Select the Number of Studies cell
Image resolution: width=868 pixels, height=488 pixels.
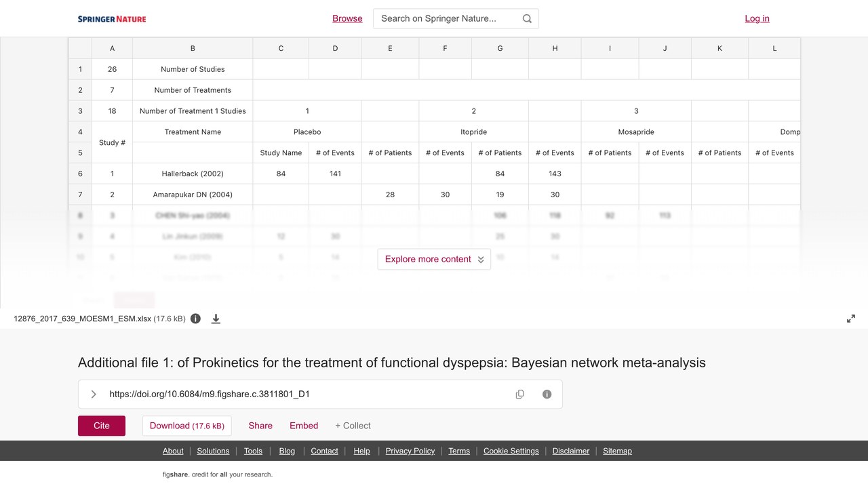[x=193, y=69]
